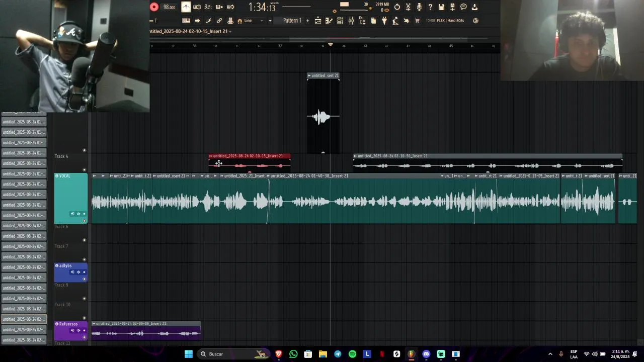This screenshot has width=644, height=362.
Task: Click the microphone one-click recording icon
Action: pyautogui.click(x=419, y=7)
